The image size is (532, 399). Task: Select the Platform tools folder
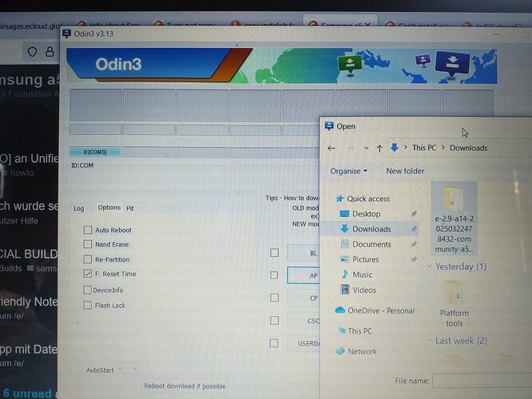pyautogui.click(x=454, y=303)
